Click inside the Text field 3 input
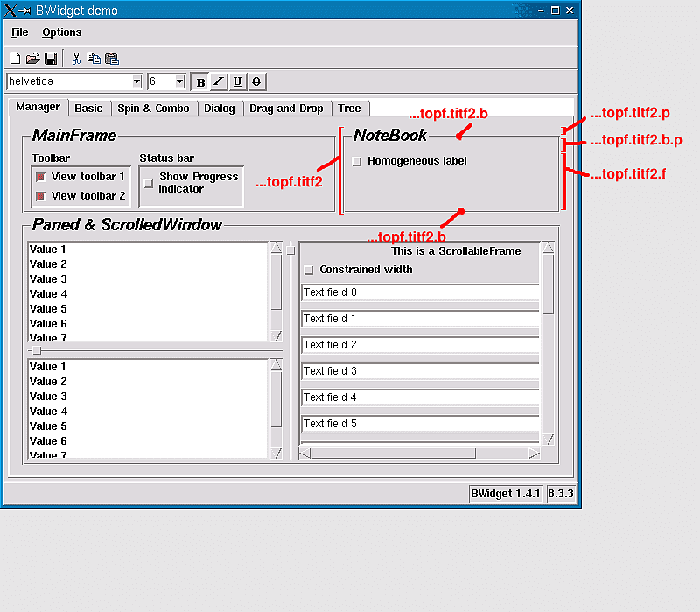 420,370
